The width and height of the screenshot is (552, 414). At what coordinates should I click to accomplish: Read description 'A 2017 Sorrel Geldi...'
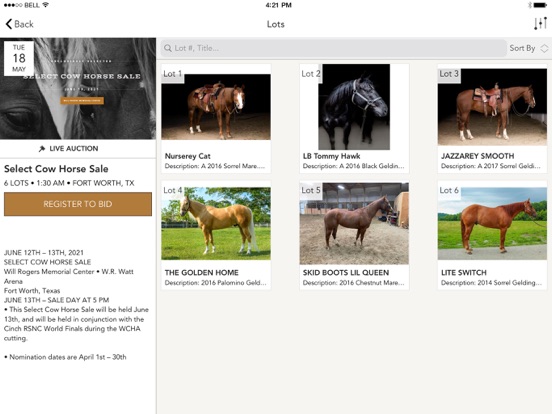coord(491,166)
